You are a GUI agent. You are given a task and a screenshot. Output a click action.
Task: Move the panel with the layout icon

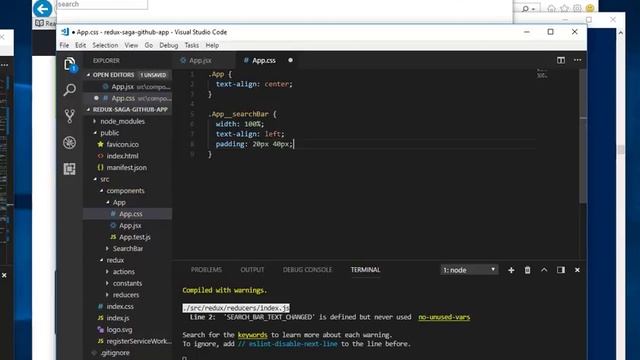click(561, 270)
